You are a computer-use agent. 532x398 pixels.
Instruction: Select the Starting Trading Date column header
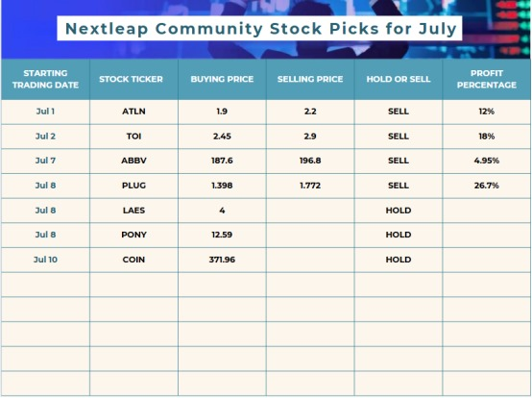point(45,79)
